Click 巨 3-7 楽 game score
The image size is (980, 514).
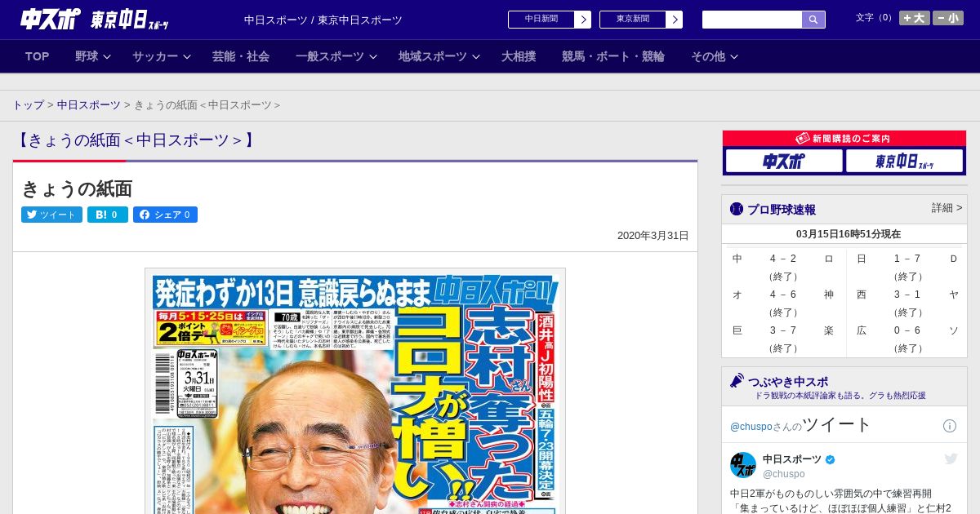tap(783, 339)
